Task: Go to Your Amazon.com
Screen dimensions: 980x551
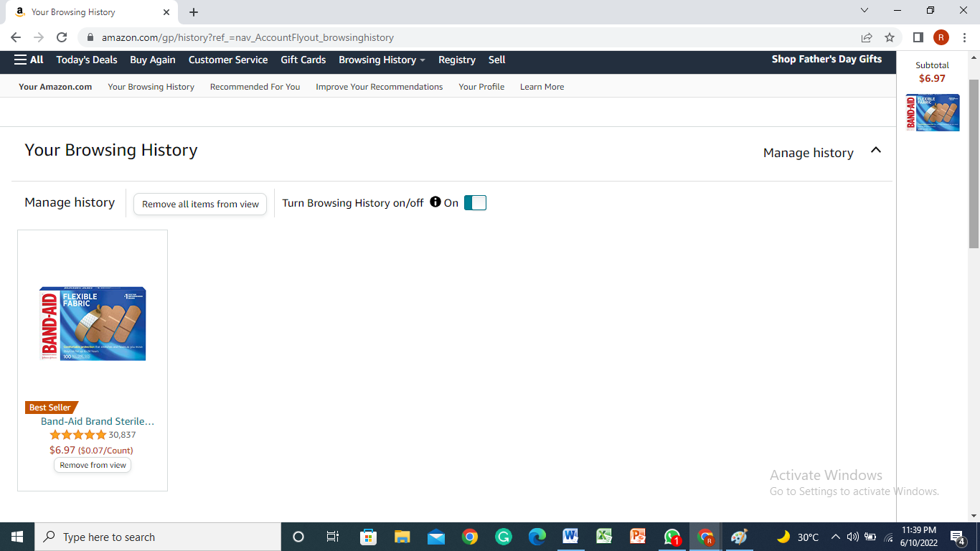Action: 55,87
